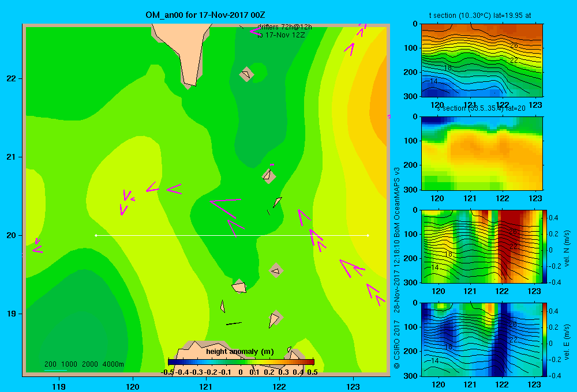Open the temperature section plot
577x392 pixels.
(x=482, y=61)
